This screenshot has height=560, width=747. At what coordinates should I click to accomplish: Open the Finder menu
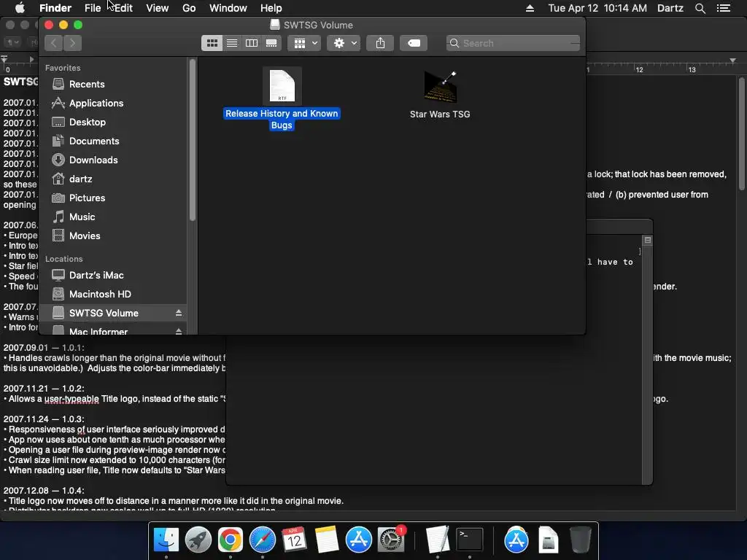55,8
